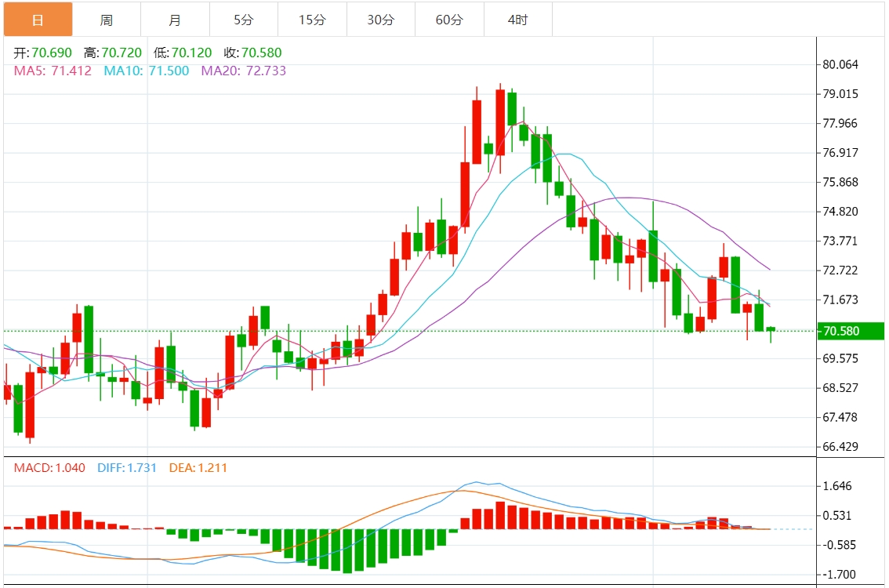This screenshot has height=588, width=889.
Task: Click the -1.700 MACD axis label
Action: coord(839,575)
